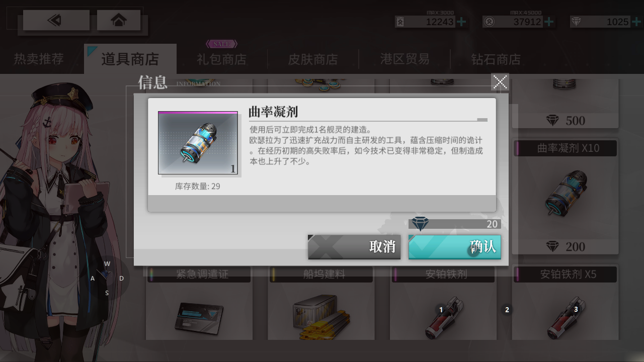
Task: Close the 信息 dialog with the X
Action: 500,82
